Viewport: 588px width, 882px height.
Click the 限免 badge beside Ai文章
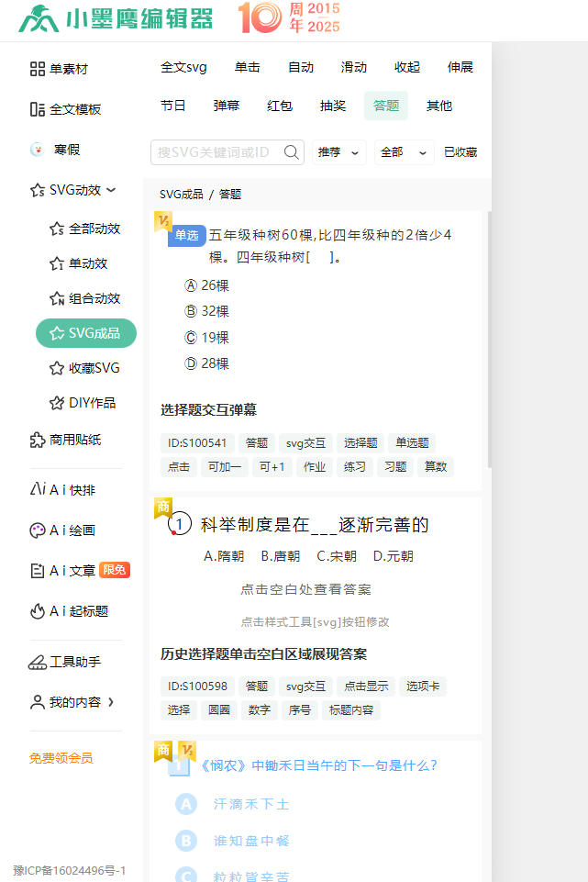115,570
